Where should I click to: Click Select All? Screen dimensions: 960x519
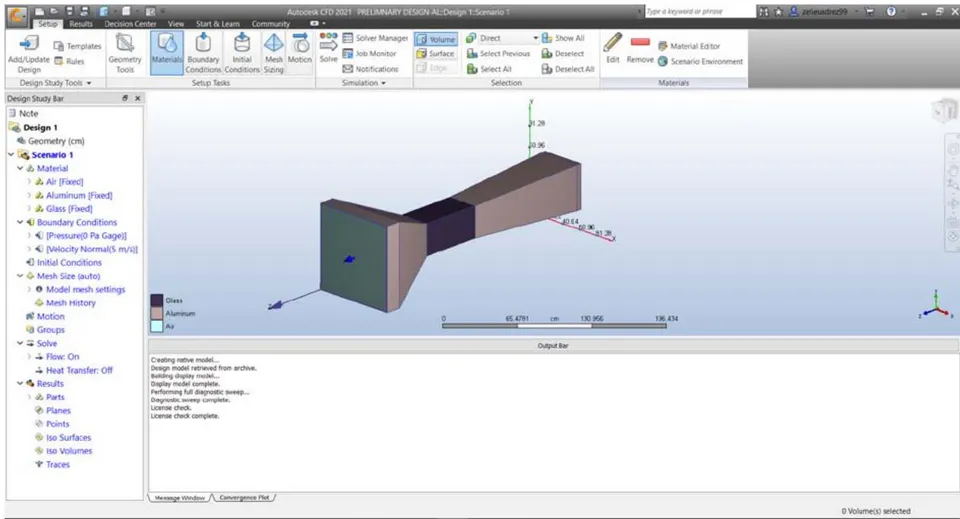point(489,69)
